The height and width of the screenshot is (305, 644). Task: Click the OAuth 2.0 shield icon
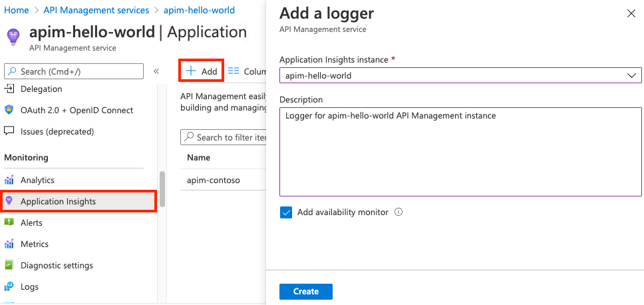pyautogui.click(x=9, y=111)
